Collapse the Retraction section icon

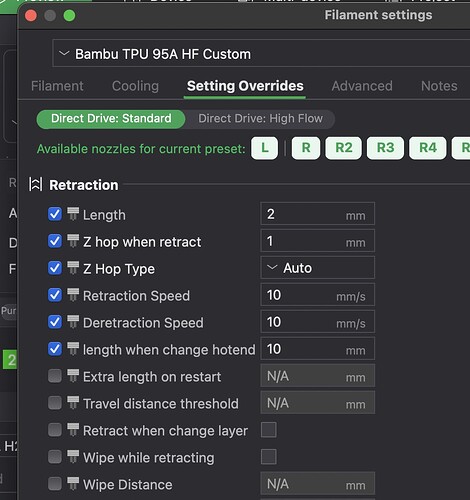[x=36, y=184]
